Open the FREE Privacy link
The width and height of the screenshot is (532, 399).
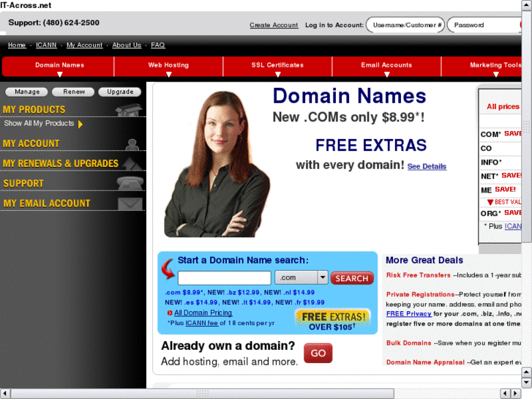pos(409,314)
